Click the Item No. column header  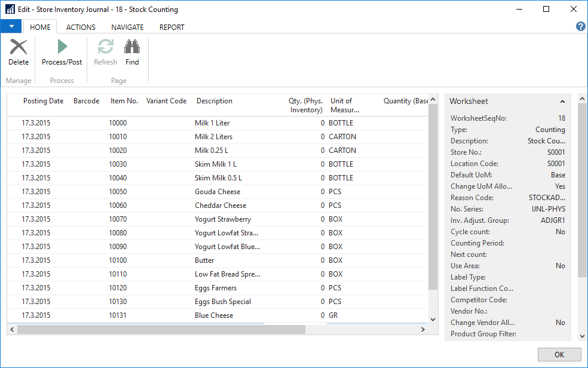124,101
